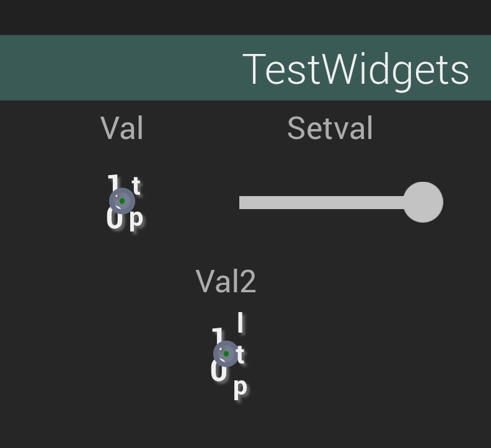
Task: Click the "p" letter in Val2 widget
Action: click(241, 387)
